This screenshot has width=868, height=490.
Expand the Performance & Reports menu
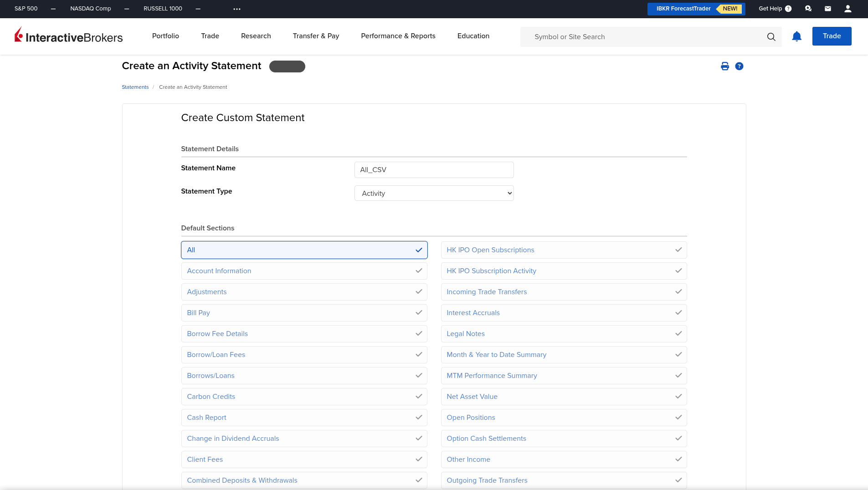pos(398,36)
